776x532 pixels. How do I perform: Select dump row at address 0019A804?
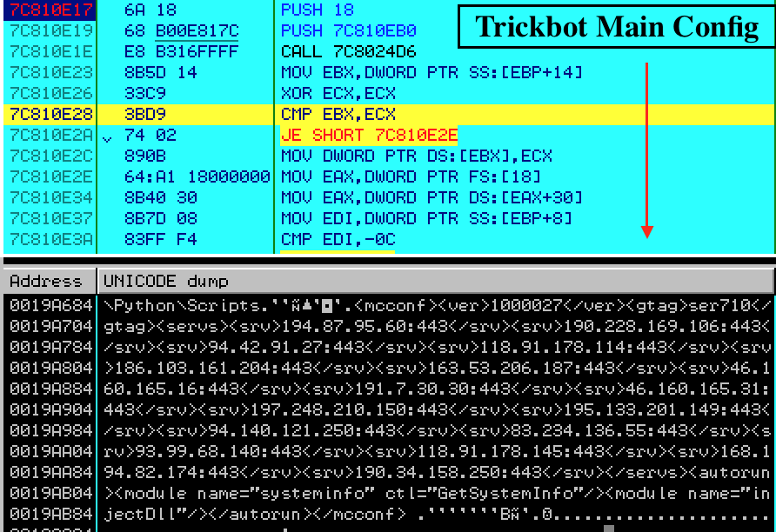tap(389, 368)
